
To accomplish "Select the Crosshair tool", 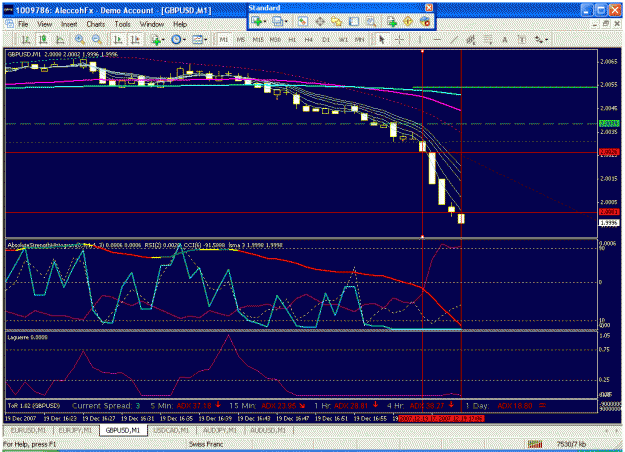I will pyautogui.click(x=399, y=39).
